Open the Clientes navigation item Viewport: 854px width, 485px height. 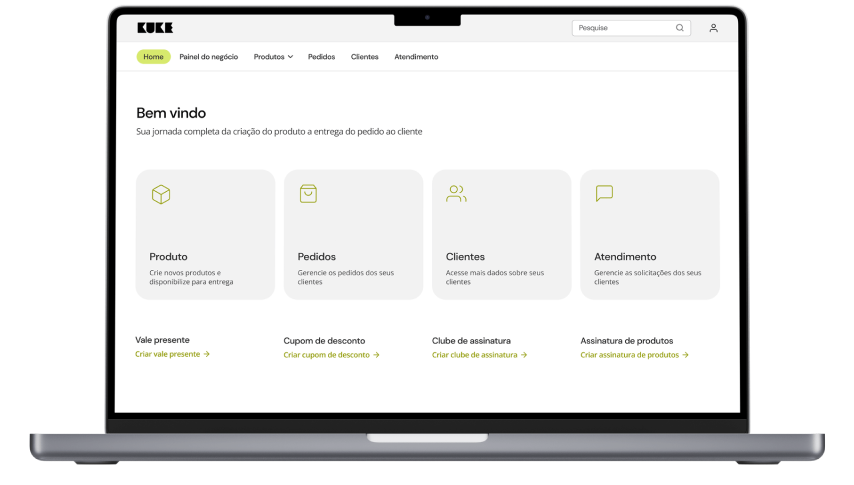click(x=364, y=57)
